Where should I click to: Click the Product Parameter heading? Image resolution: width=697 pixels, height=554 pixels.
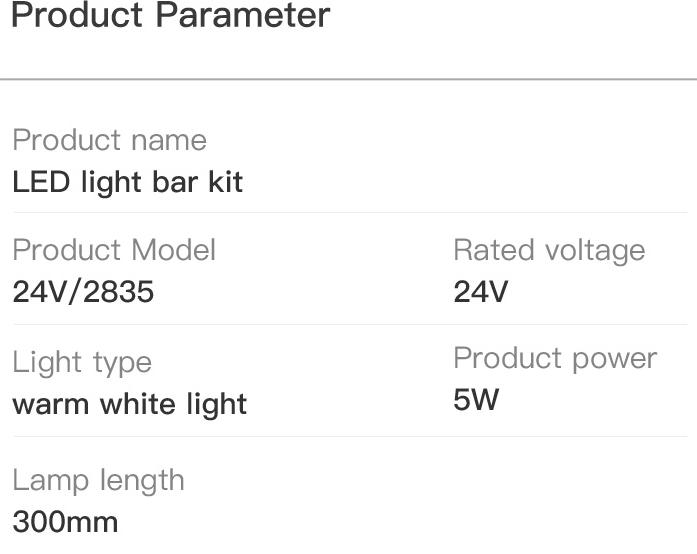[171, 15]
